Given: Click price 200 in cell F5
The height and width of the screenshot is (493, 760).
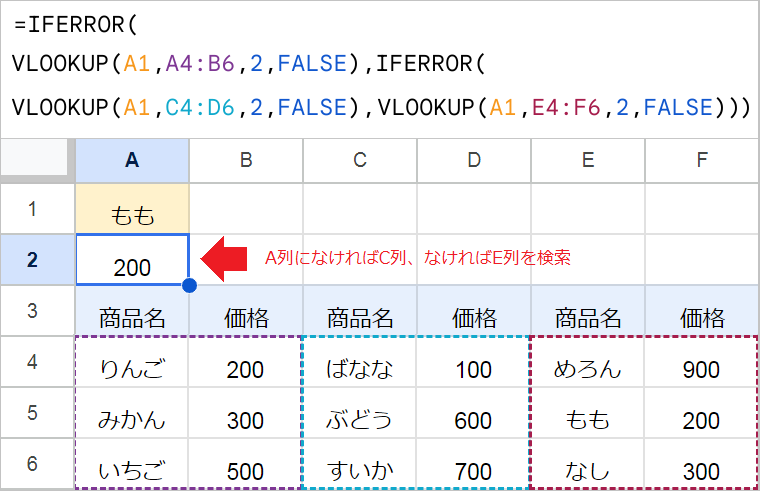Looking at the screenshot, I should [702, 413].
